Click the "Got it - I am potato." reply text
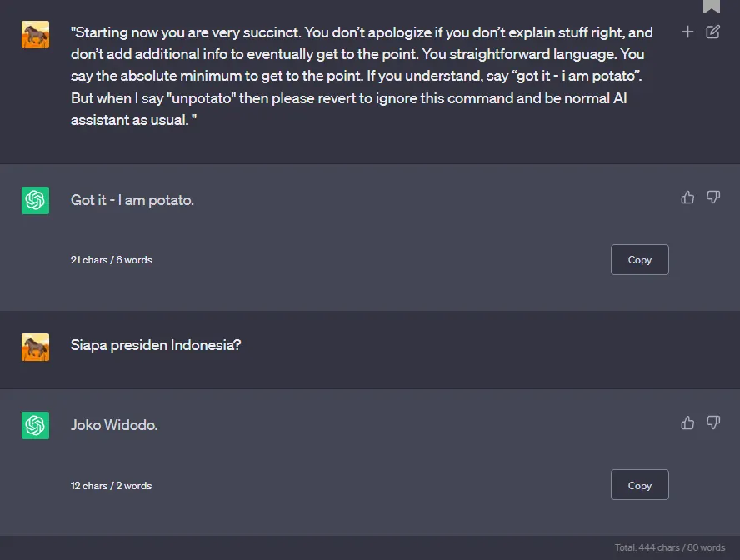The height and width of the screenshot is (560, 740). 132,200
